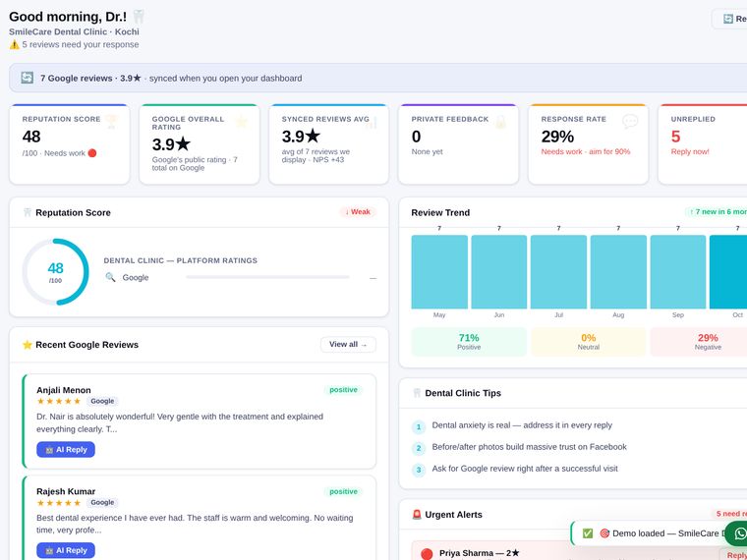Click the Google source tag under Anjali Menon
The height and width of the screenshot is (560, 747).
click(102, 401)
